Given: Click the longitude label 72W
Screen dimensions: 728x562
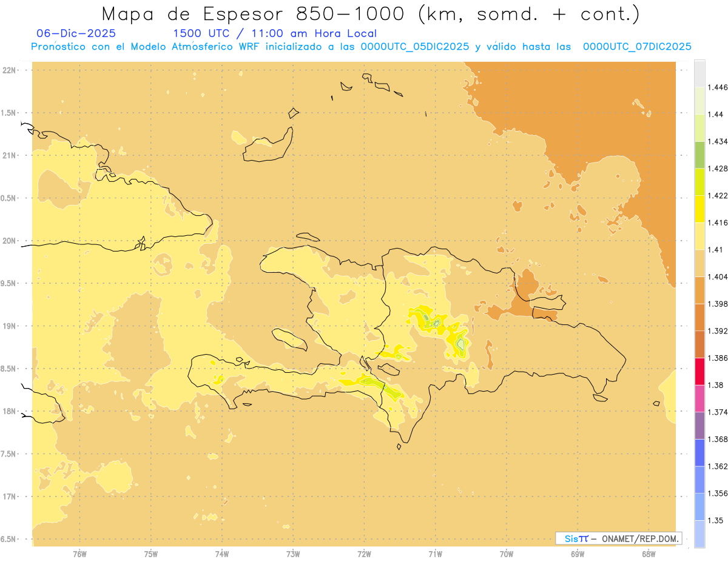Looking at the screenshot, I should click(364, 554).
